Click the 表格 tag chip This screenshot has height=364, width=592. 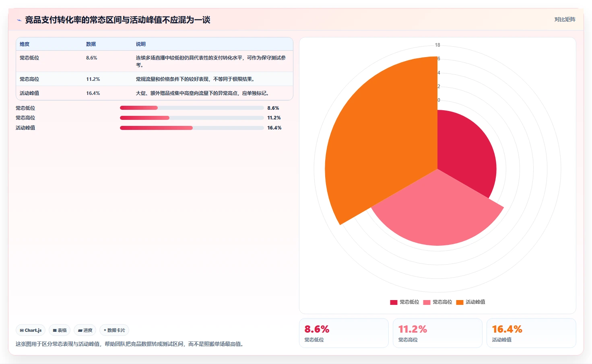pyautogui.click(x=60, y=330)
